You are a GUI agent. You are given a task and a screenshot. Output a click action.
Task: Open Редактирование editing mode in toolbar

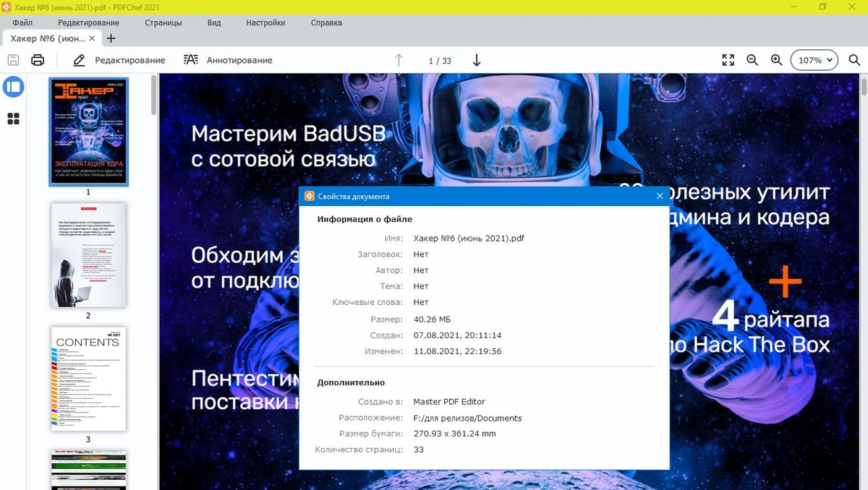coord(119,60)
